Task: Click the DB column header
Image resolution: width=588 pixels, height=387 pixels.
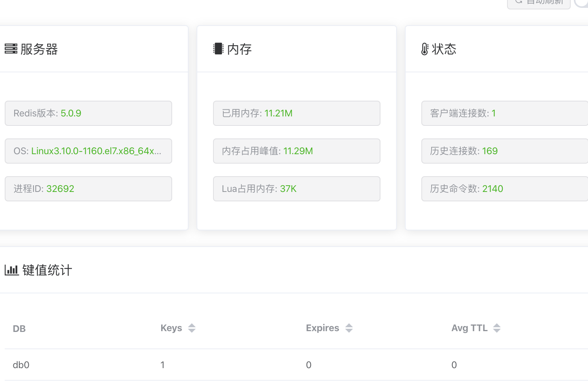Action: click(19, 329)
